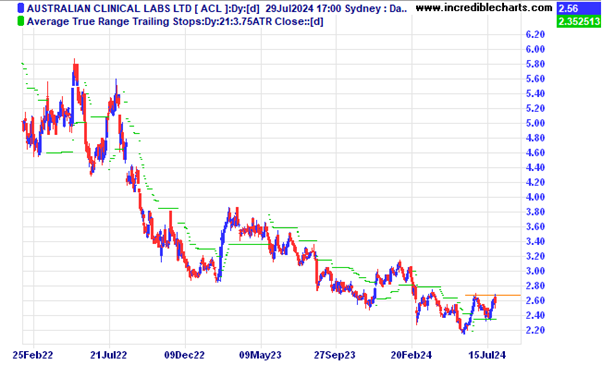Click the 3.20 price axis label
The image size is (602, 365).
[x=535, y=256]
